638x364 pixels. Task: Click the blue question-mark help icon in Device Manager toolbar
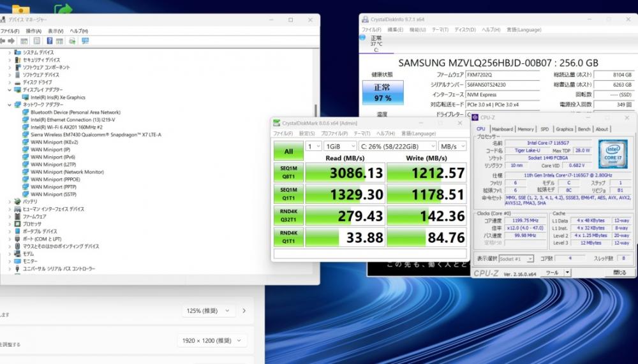click(x=49, y=41)
